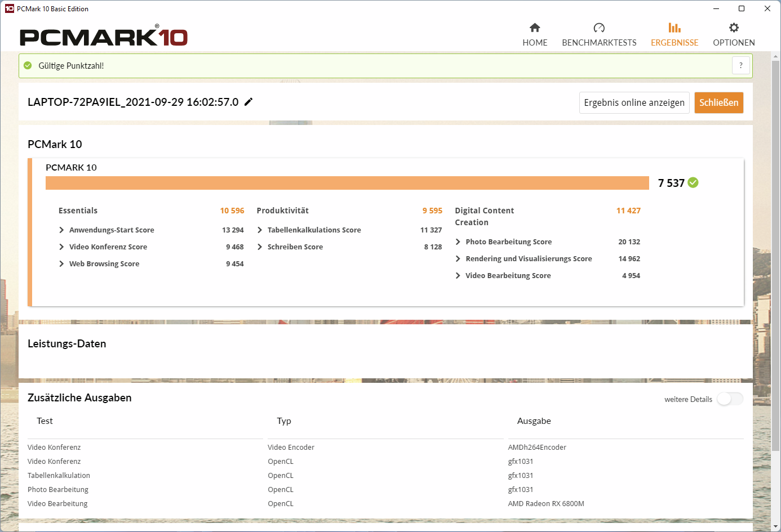Close the PCMark 10 window

[767, 8]
